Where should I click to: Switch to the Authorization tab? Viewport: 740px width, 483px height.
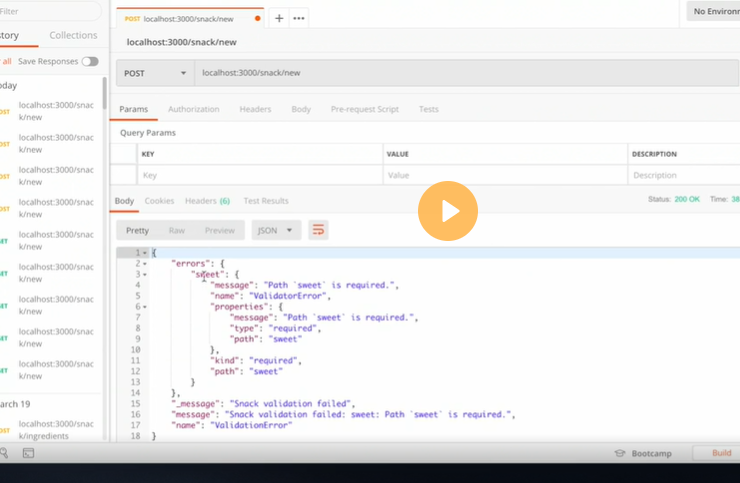(193, 109)
